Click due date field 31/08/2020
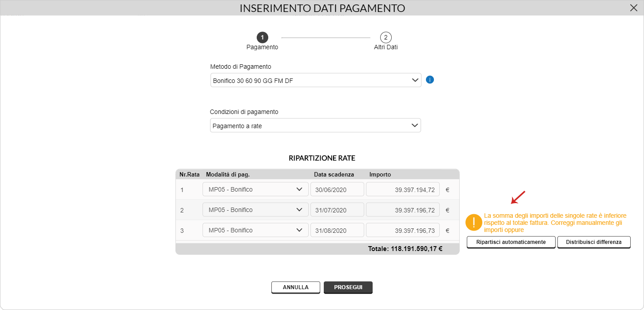 pos(337,230)
